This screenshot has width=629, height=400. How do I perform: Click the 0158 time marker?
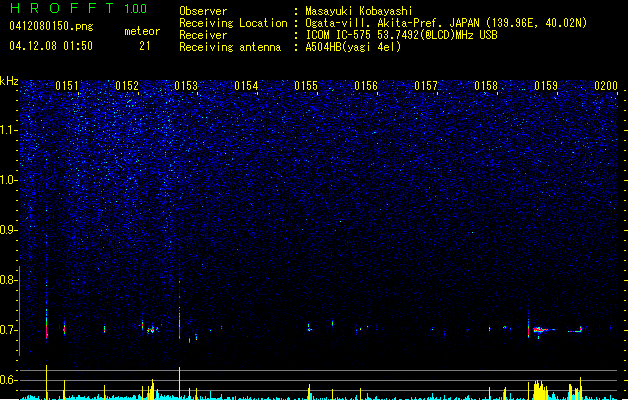coord(486,86)
